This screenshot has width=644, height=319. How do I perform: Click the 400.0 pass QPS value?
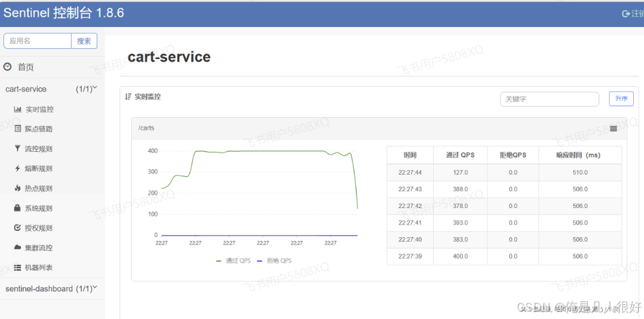click(460, 257)
